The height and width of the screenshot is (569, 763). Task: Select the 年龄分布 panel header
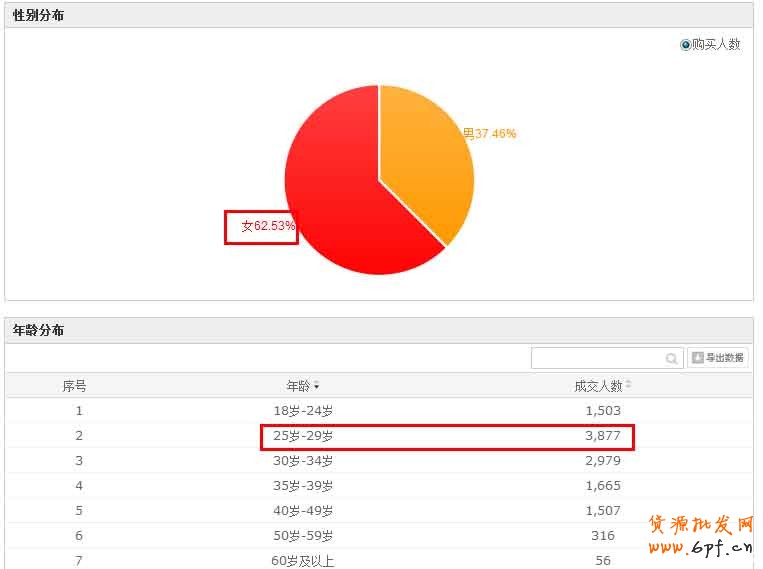(38, 330)
